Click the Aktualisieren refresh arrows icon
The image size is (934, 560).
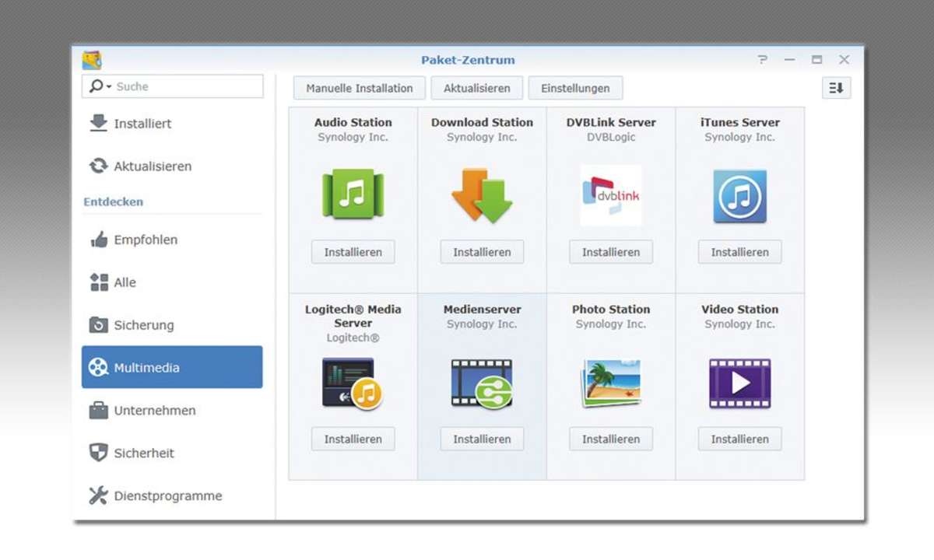98,166
